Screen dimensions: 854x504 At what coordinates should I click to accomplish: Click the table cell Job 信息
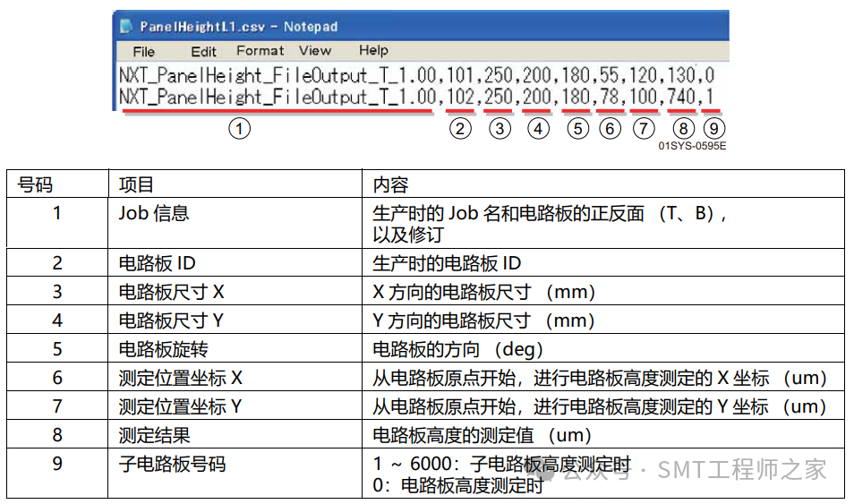[x=235, y=223]
